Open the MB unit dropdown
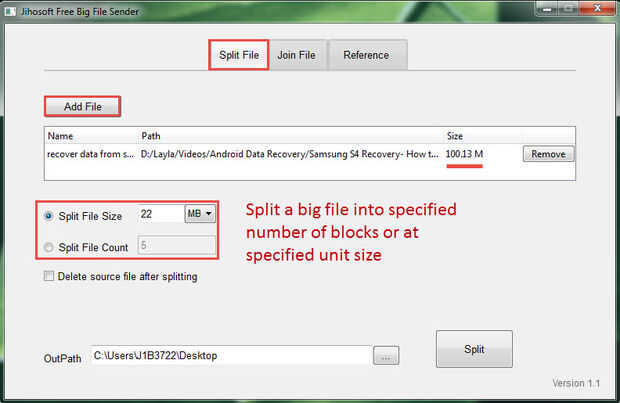The image size is (620, 403). 200,214
